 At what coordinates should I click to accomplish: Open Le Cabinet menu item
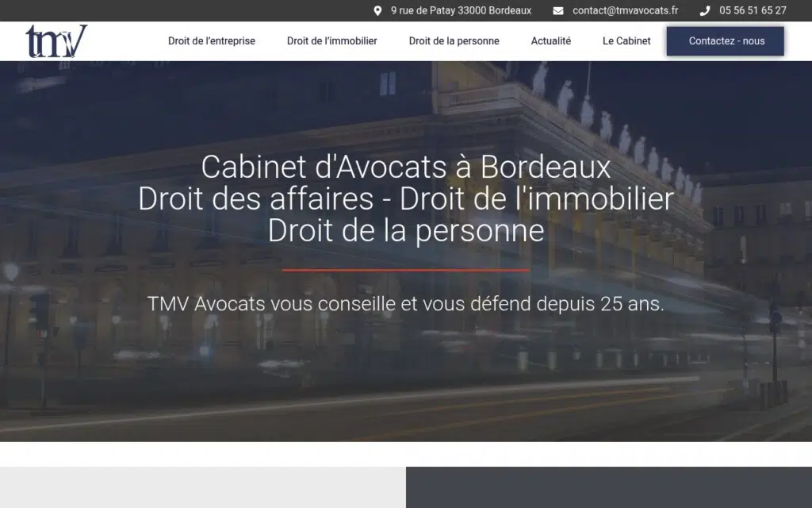626,41
